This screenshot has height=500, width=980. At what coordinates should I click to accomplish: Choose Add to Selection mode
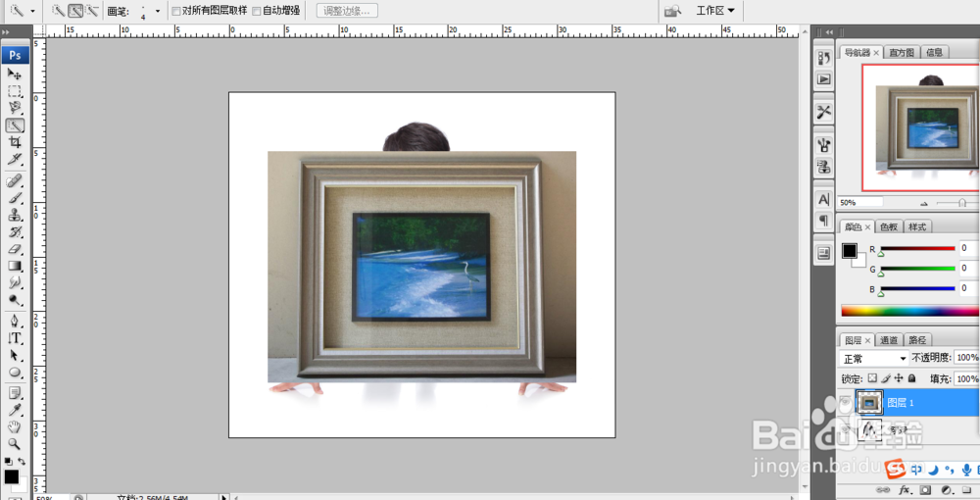click(x=75, y=11)
